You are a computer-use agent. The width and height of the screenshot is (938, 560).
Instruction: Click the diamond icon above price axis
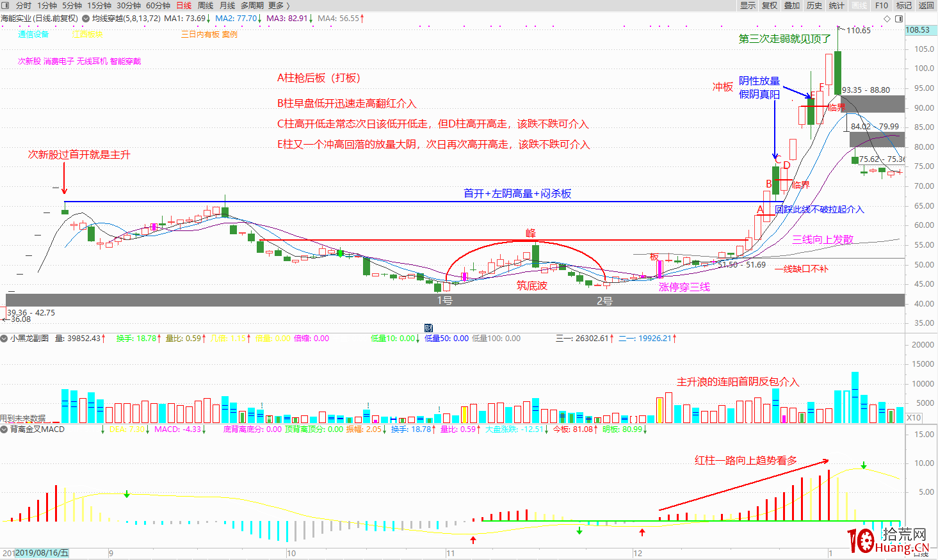[887, 19]
